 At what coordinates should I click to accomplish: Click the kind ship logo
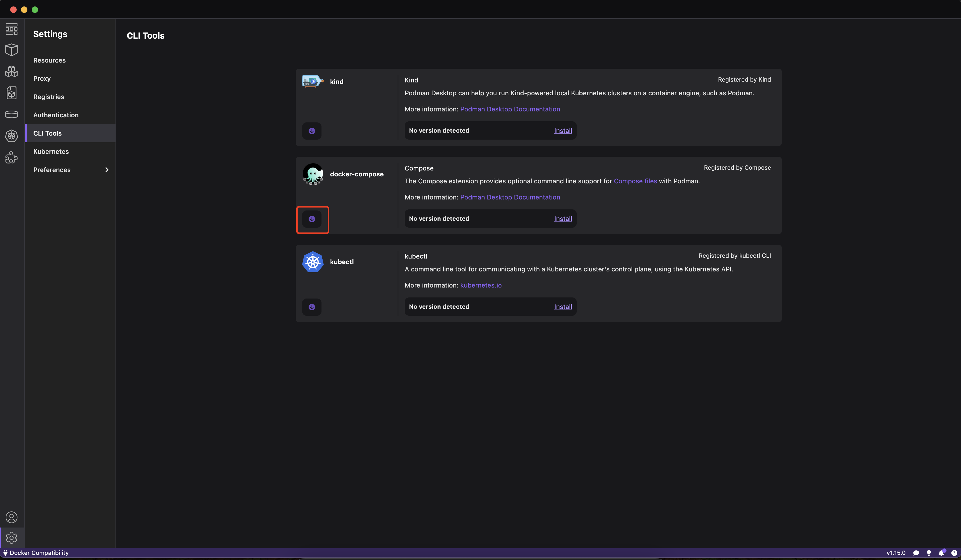313,82
